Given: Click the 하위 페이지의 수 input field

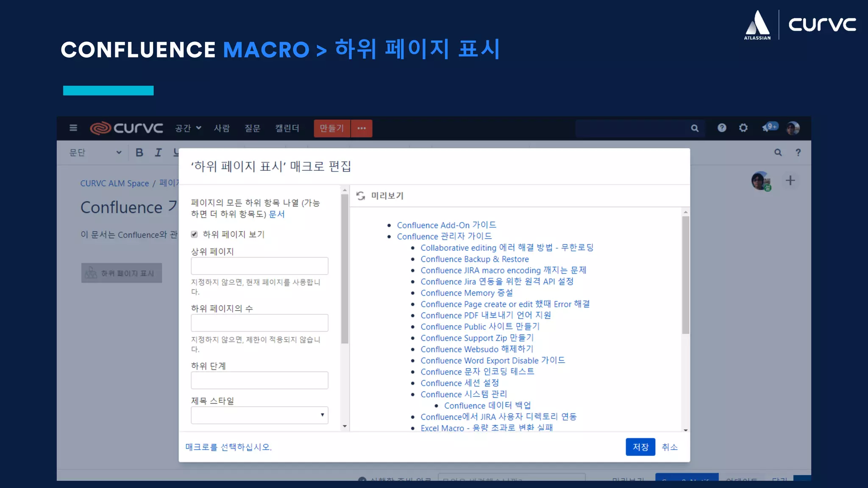Looking at the screenshot, I should point(259,323).
